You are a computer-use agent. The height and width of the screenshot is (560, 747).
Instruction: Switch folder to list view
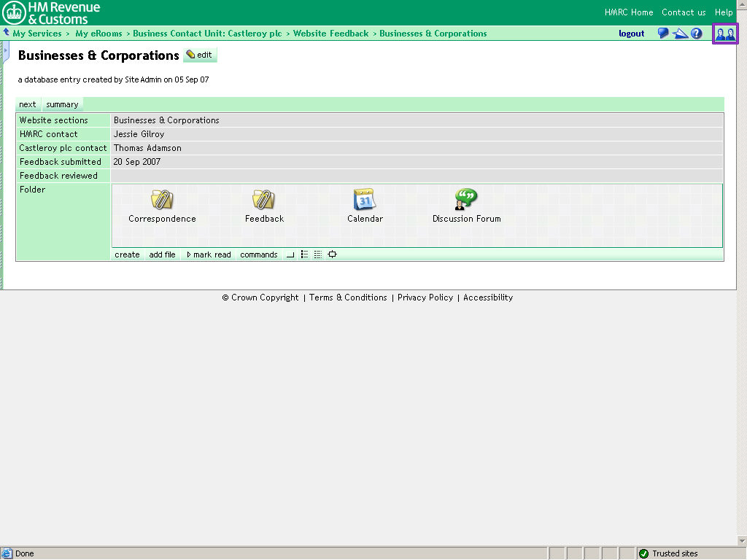tap(305, 254)
